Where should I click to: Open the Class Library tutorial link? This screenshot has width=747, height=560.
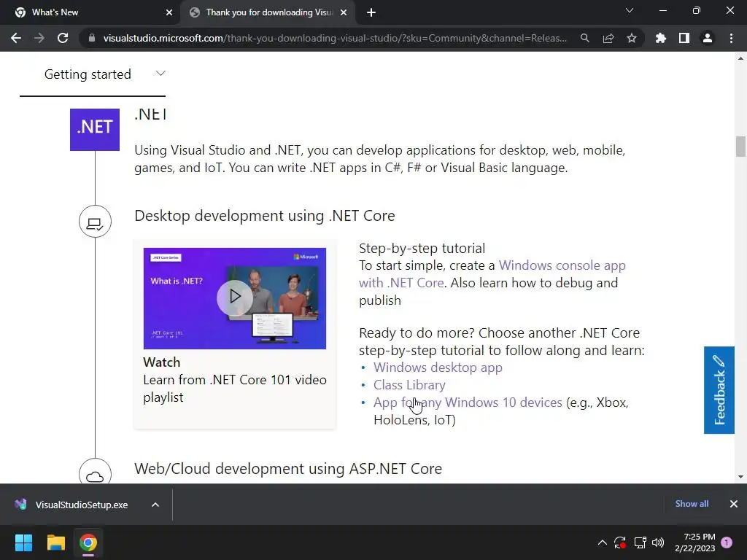pos(409,385)
